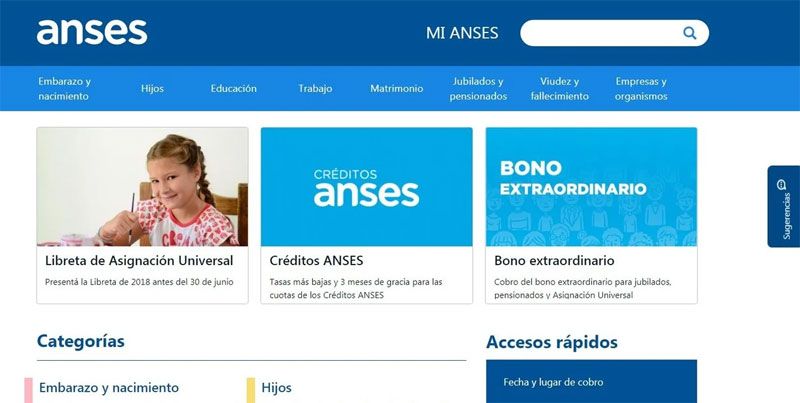Viewport: 800px width, 403px height.
Task: Click the ANSES logo in header
Action: 92,32
